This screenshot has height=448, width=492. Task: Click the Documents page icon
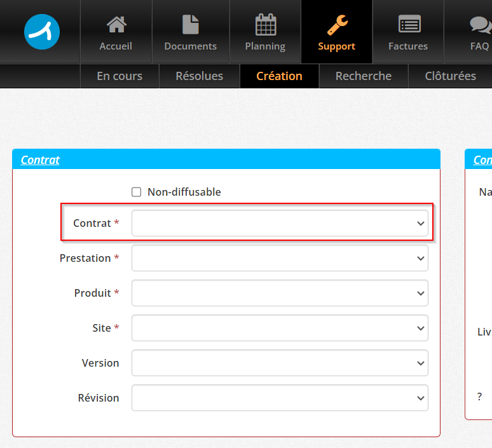tap(191, 25)
